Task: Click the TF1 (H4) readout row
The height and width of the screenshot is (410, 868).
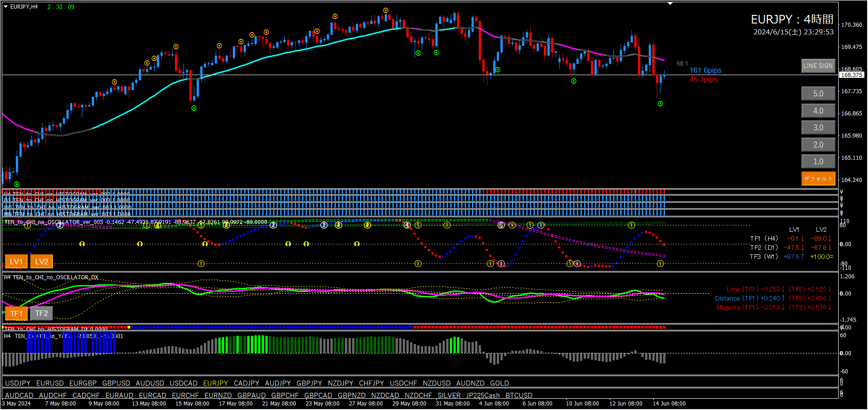Action: pos(791,238)
